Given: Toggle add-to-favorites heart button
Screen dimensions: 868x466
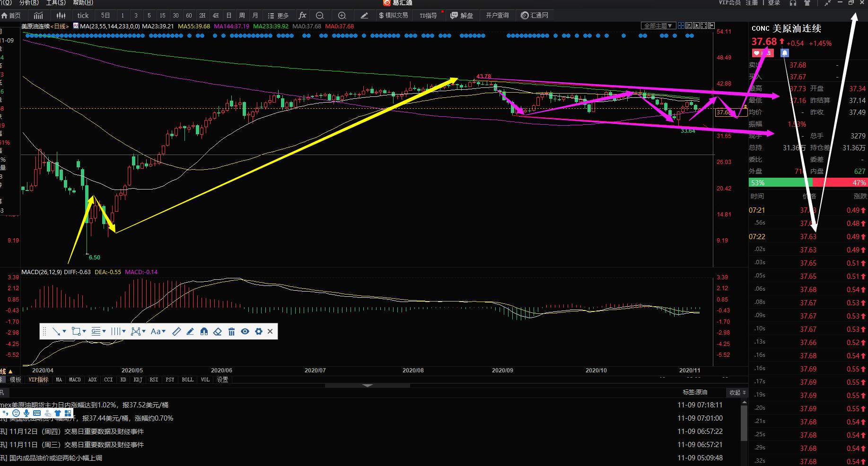Looking at the screenshot, I should pyautogui.click(x=762, y=53).
